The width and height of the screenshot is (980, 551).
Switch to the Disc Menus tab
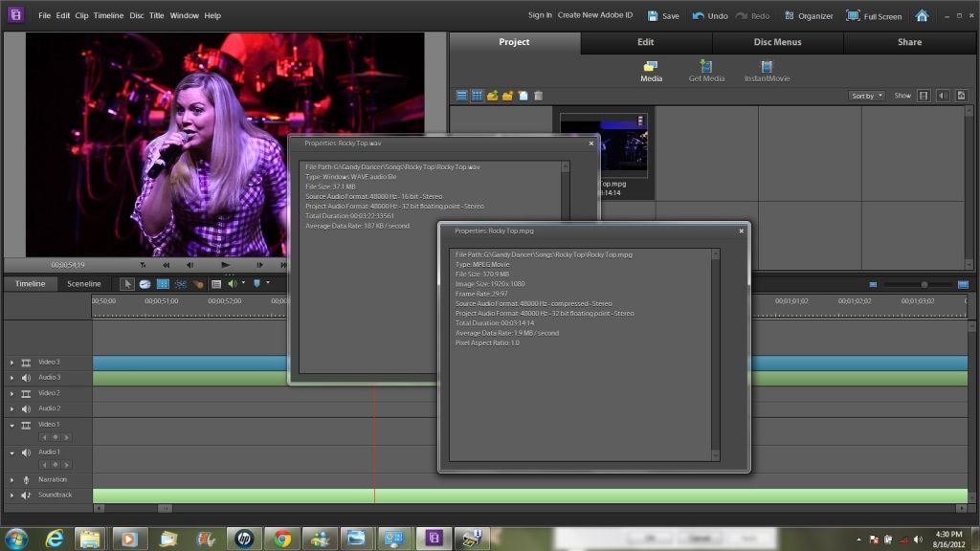tap(777, 42)
